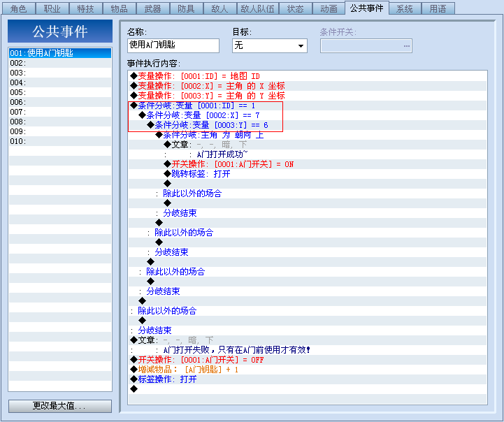
Task: Select line 变量操作 [0002:X] 主角的X坐标
Action: pyautogui.click(x=308, y=86)
